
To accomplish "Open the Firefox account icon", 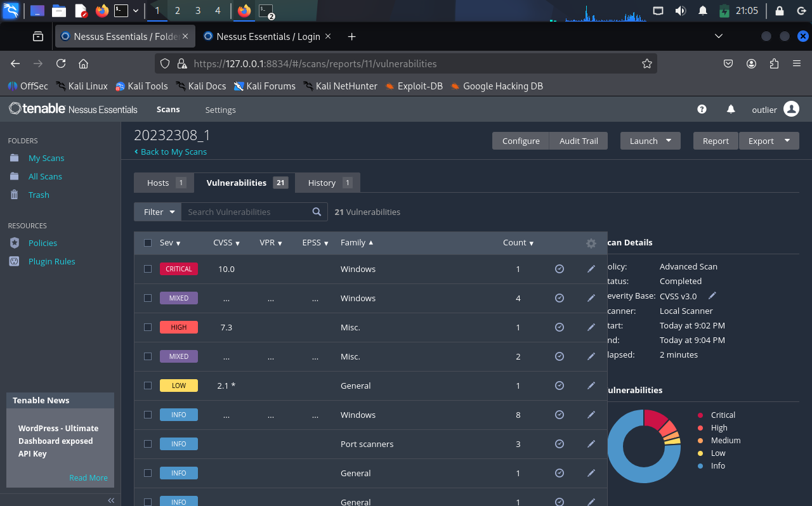I will (752, 63).
